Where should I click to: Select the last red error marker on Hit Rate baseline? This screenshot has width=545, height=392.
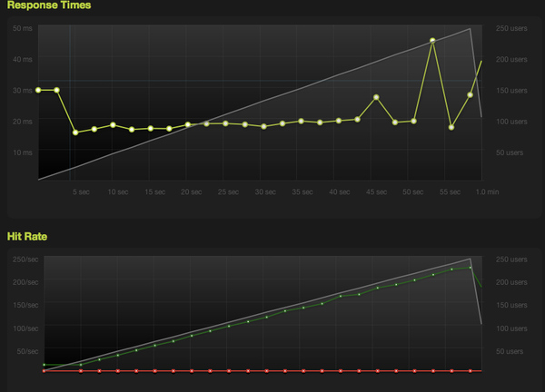pos(471,371)
